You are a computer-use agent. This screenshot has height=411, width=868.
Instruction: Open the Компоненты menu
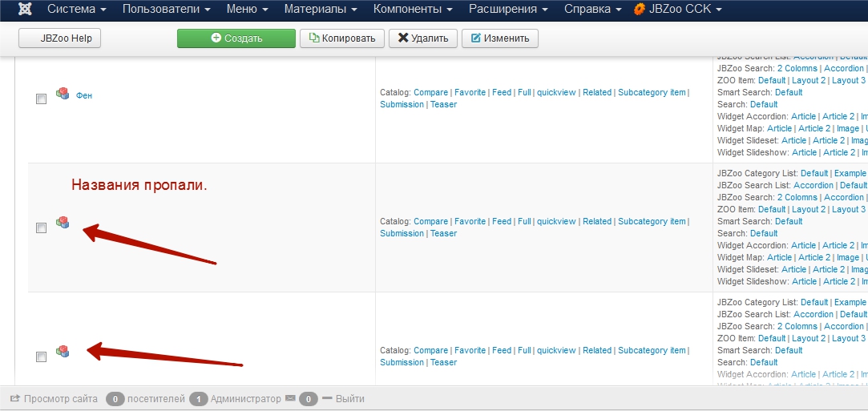(413, 10)
